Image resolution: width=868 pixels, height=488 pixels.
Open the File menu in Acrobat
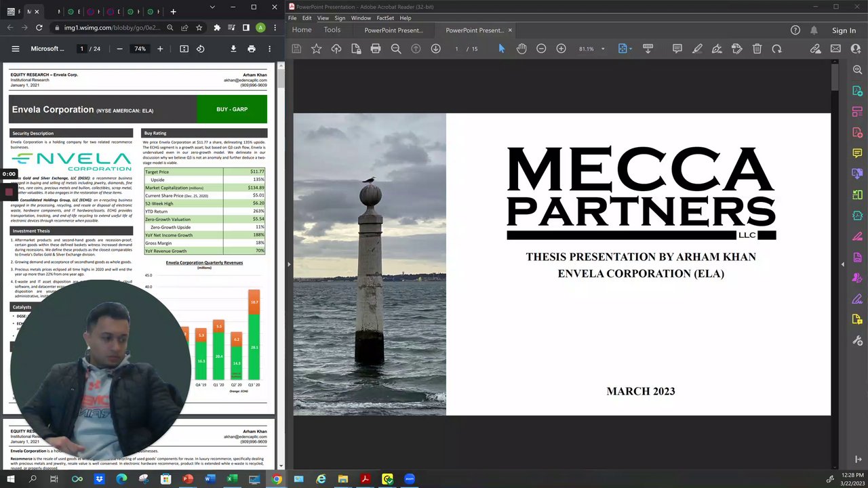292,18
